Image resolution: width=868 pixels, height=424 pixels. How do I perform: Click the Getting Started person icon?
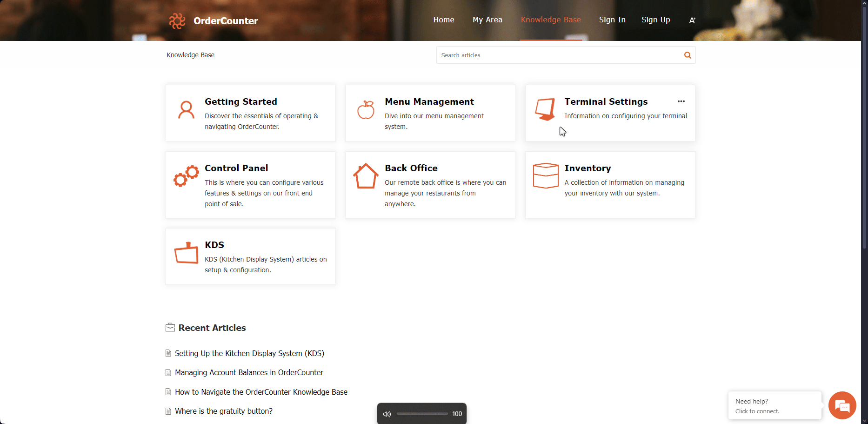point(187,110)
